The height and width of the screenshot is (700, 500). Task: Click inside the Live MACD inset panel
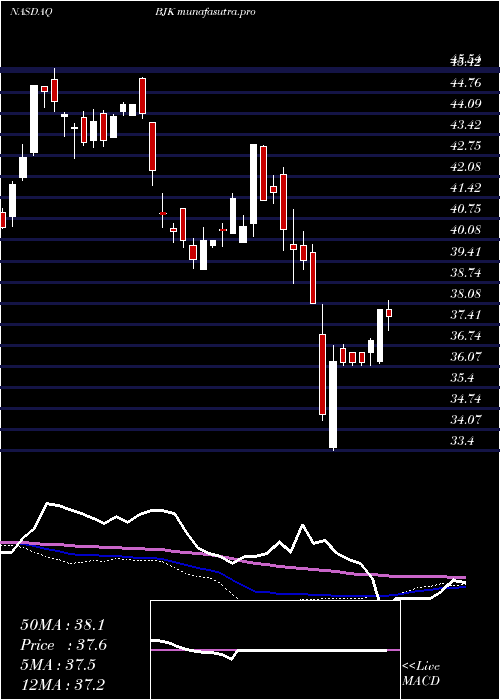[275, 650]
